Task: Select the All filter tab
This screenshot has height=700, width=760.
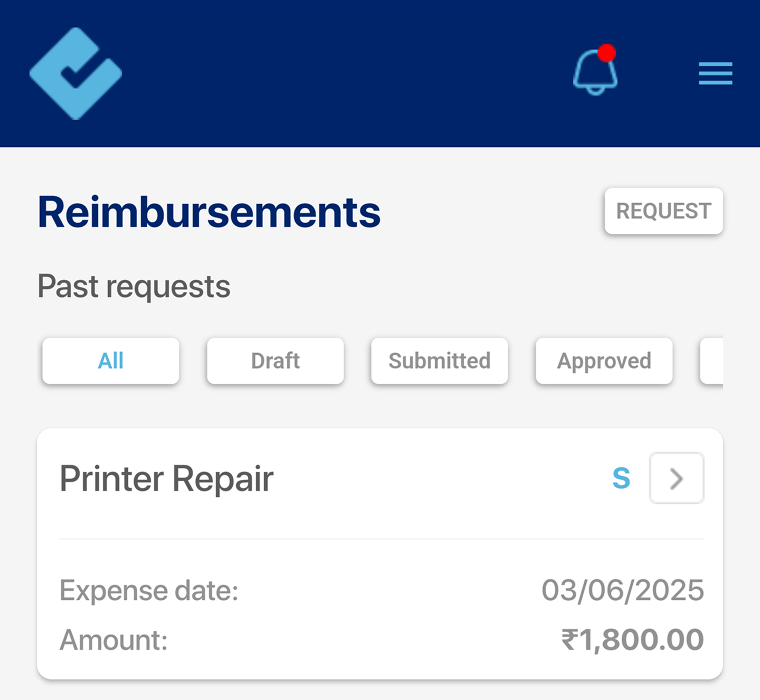Action: [x=111, y=361]
